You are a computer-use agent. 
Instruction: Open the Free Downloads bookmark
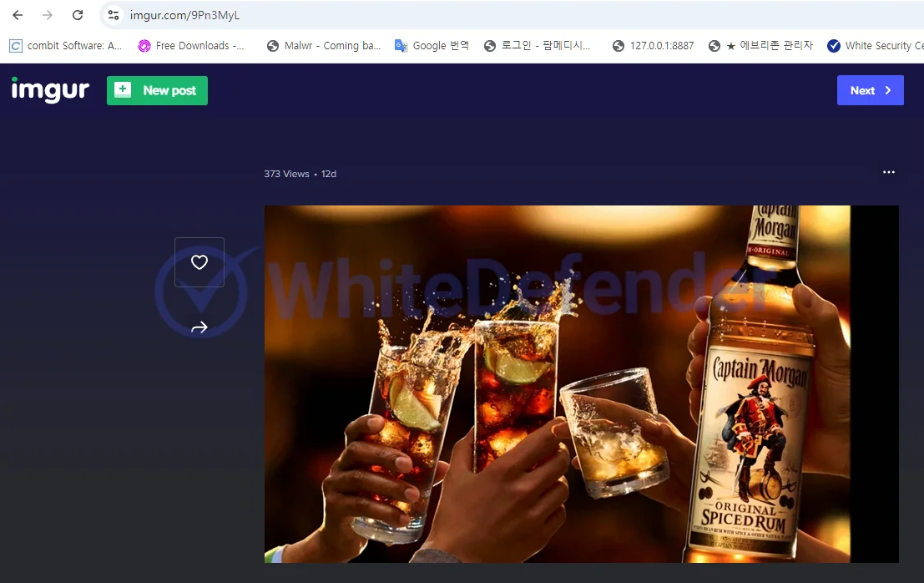192,46
